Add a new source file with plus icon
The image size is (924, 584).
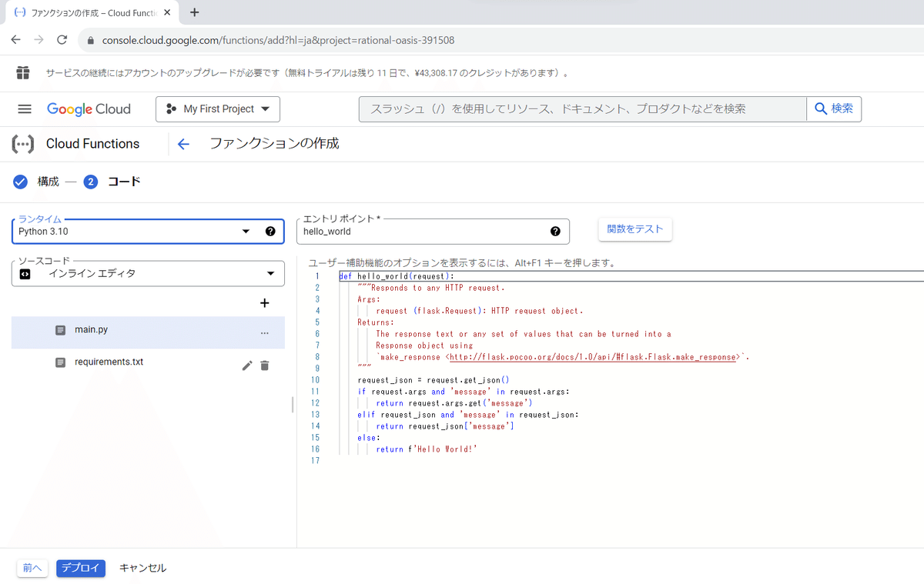click(265, 303)
